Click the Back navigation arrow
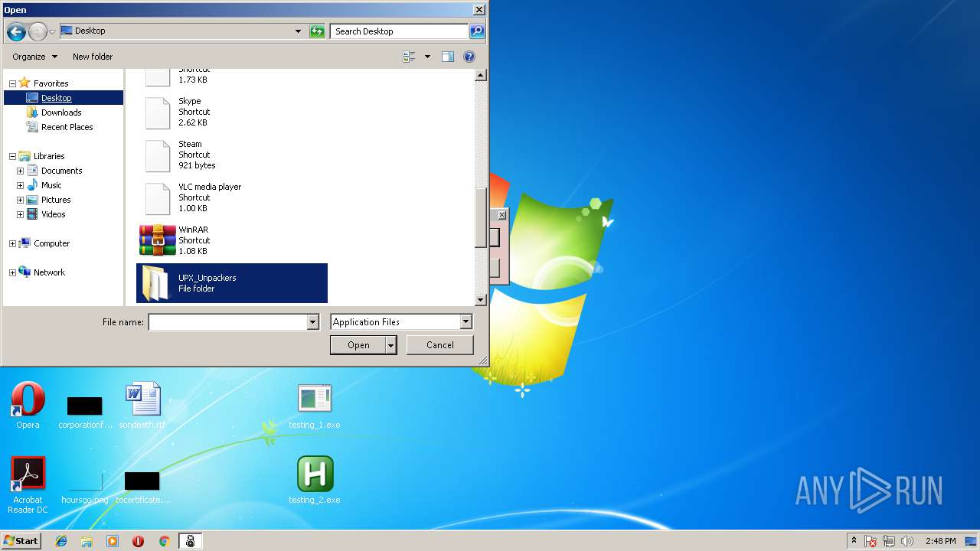This screenshot has height=551, width=980. click(16, 31)
